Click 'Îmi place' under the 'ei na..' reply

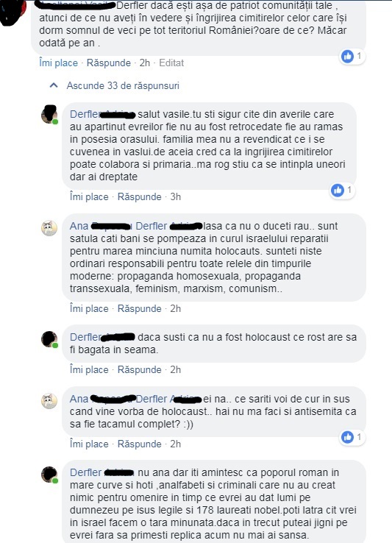coord(89,444)
